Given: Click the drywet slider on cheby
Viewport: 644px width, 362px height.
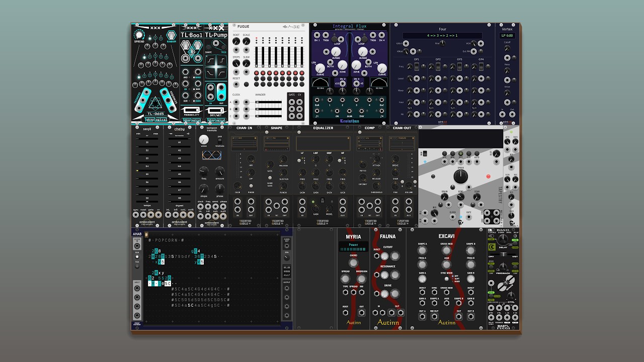Looking at the screenshot, I should tap(179, 202).
